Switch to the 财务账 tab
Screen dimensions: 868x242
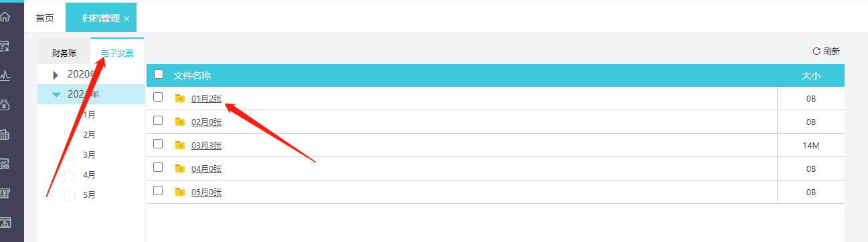(x=64, y=53)
